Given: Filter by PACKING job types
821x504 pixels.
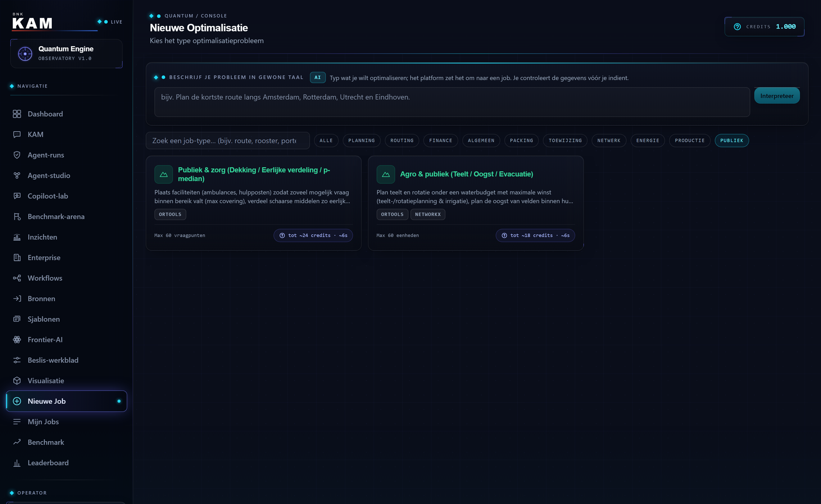Looking at the screenshot, I should [521, 141].
